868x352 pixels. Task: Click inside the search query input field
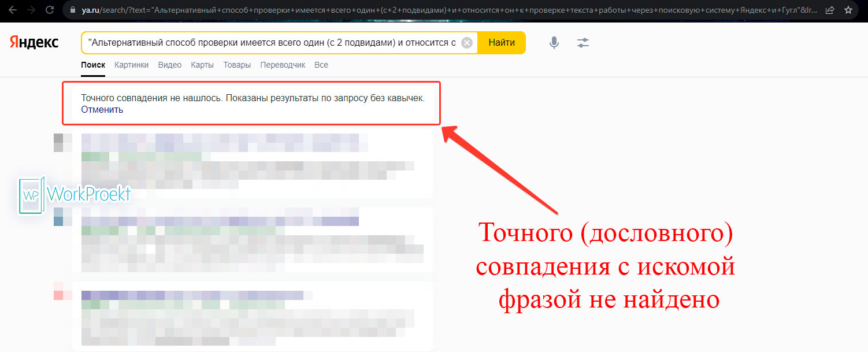260,42
